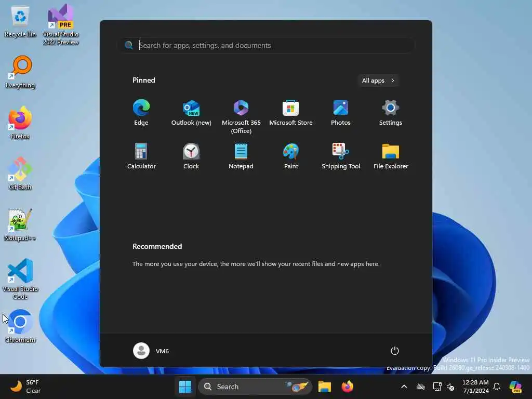This screenshot has height=399, width=532.
Task: Open the notifications bell
Action: coord(497,387)
